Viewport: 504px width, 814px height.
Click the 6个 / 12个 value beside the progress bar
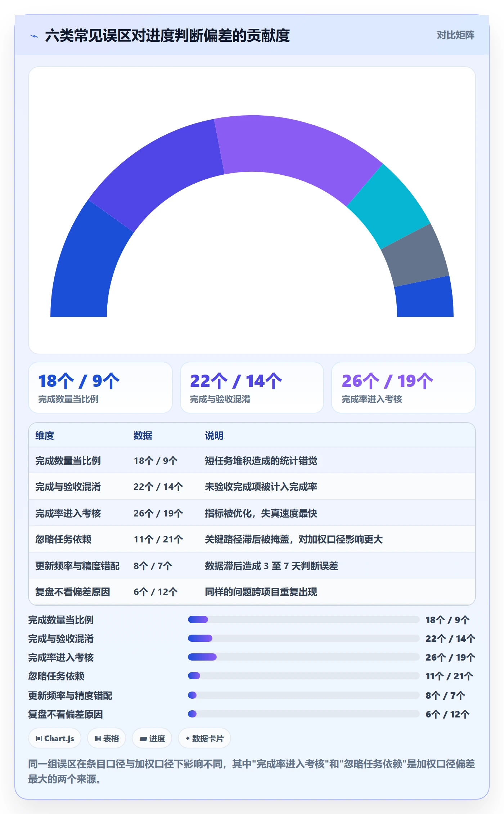tap(447, 714)
